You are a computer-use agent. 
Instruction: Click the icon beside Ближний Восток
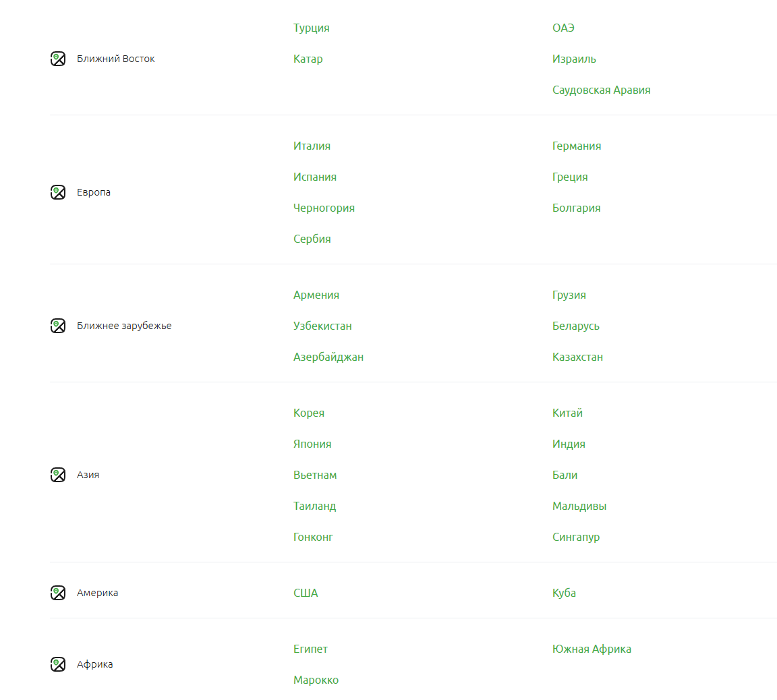point(58,59)
